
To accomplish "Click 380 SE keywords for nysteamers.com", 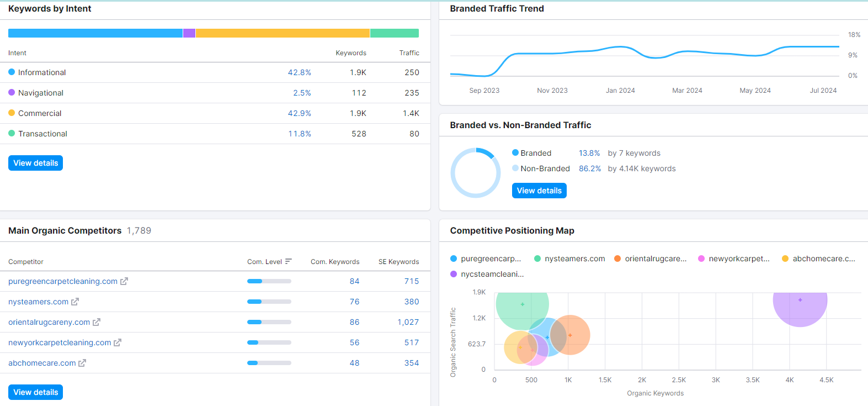I will [x=412, y=302].
